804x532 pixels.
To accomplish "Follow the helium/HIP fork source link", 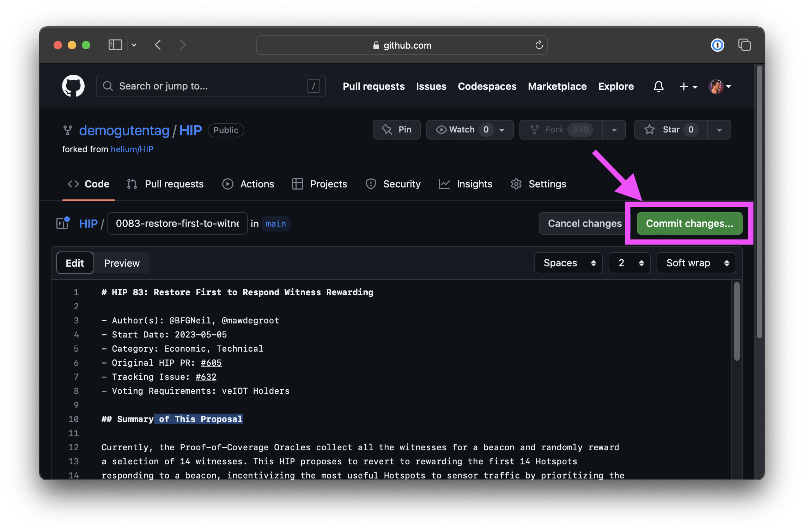I will (132, 149).
